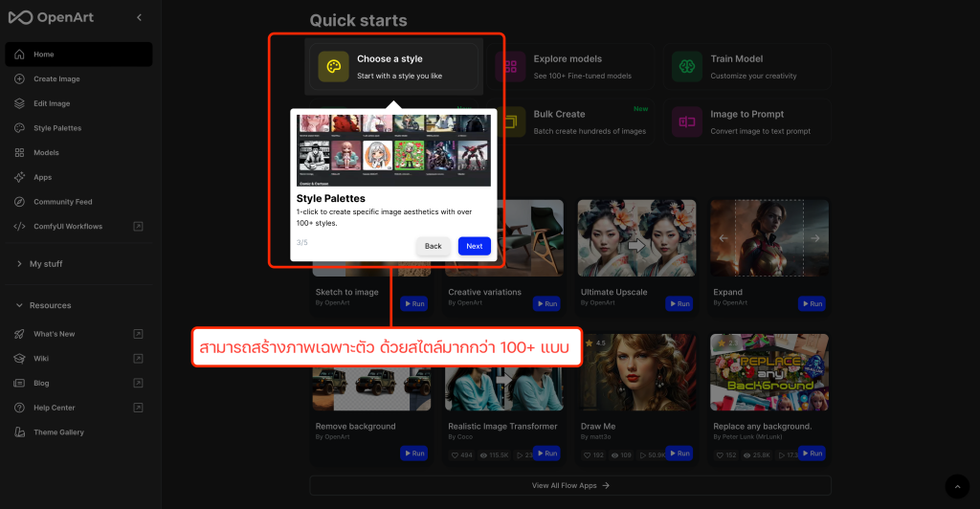Viewport: 980px width, 509px height.
Task: Open Create Image from the sidebar
Action: 56,78
